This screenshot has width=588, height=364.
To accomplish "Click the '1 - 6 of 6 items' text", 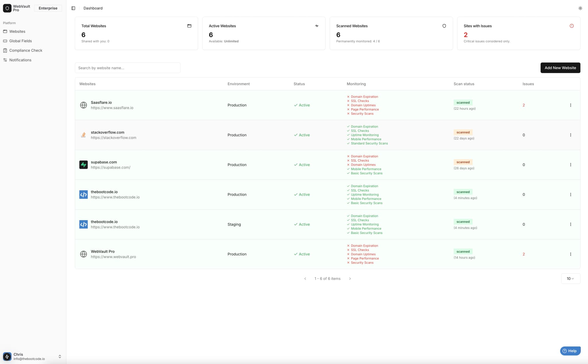I will point(327,279).
